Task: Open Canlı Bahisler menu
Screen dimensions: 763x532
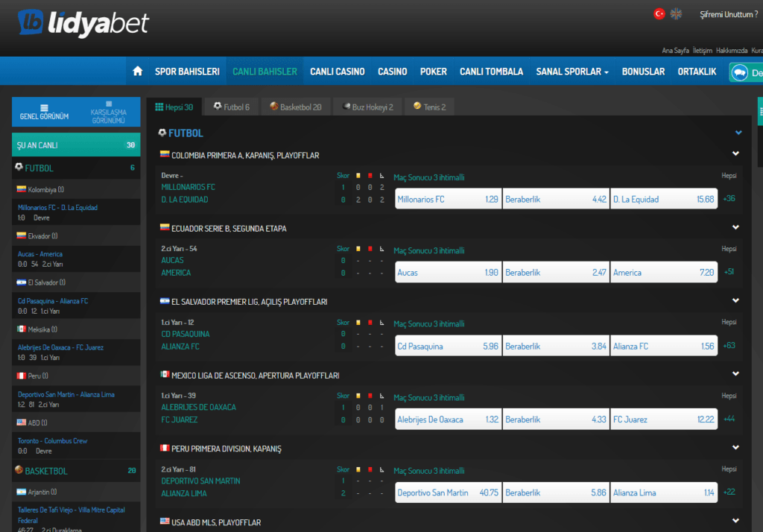Action: (x=265, y=72)
